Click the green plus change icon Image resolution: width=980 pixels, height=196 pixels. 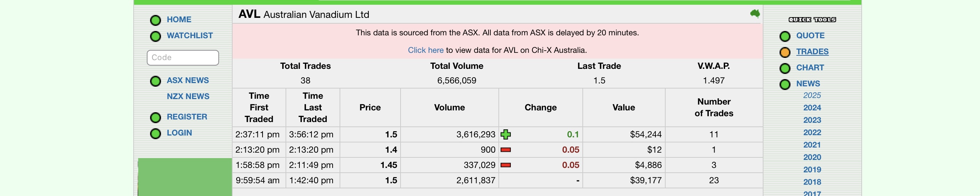(506, 134)
